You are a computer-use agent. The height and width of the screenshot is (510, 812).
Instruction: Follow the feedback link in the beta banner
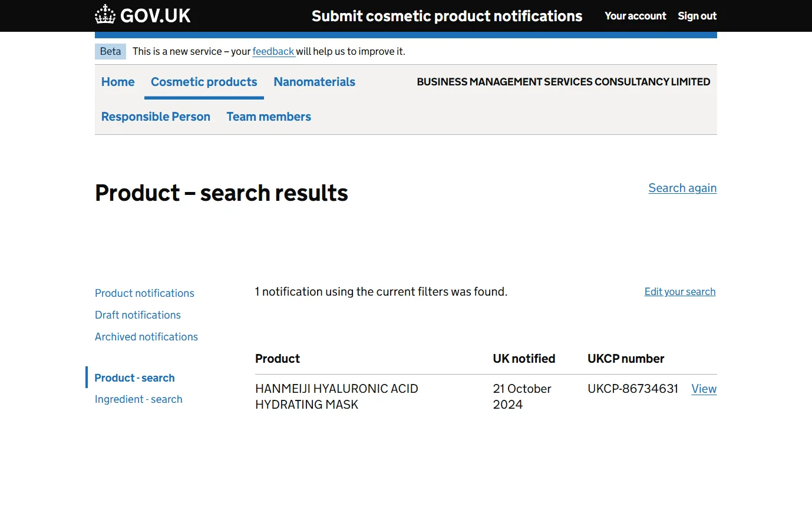[x=273, y=51]
